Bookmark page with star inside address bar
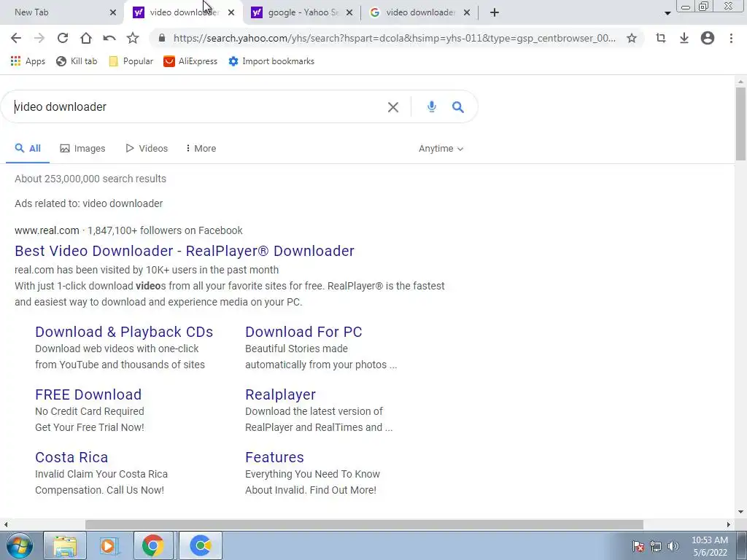 point(632,38)
